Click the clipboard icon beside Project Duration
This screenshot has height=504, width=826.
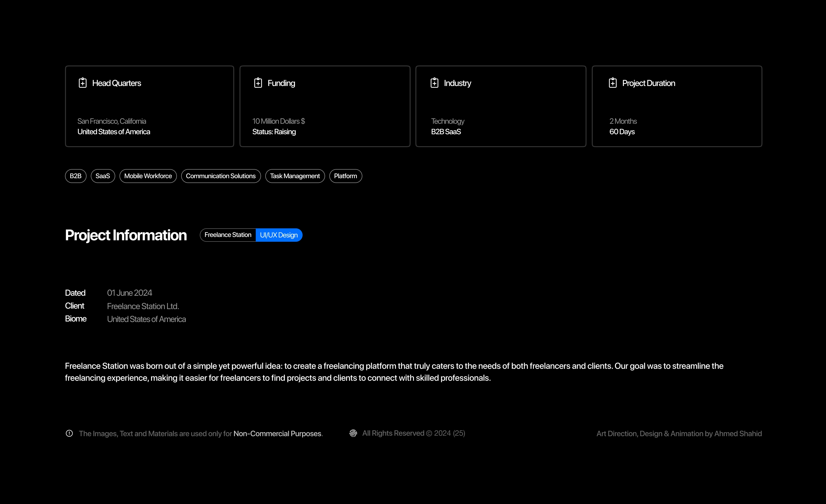point(613,83)
